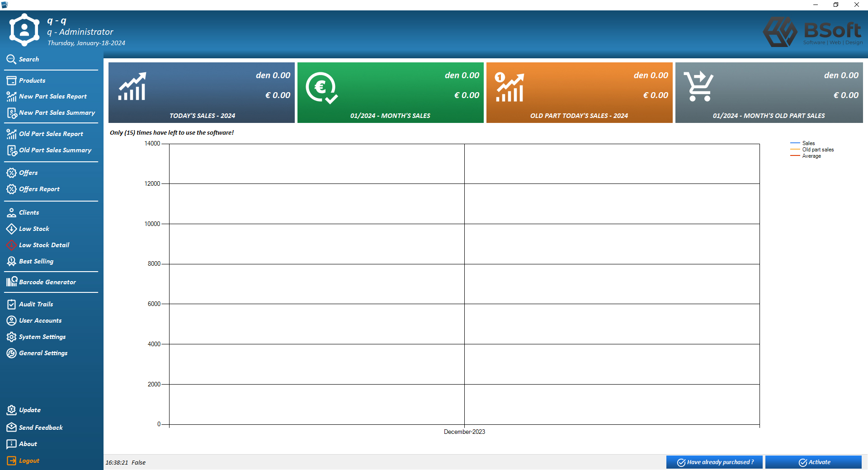Open the Low Stock Detail page
868x470 pixels.
pos(44,245)
